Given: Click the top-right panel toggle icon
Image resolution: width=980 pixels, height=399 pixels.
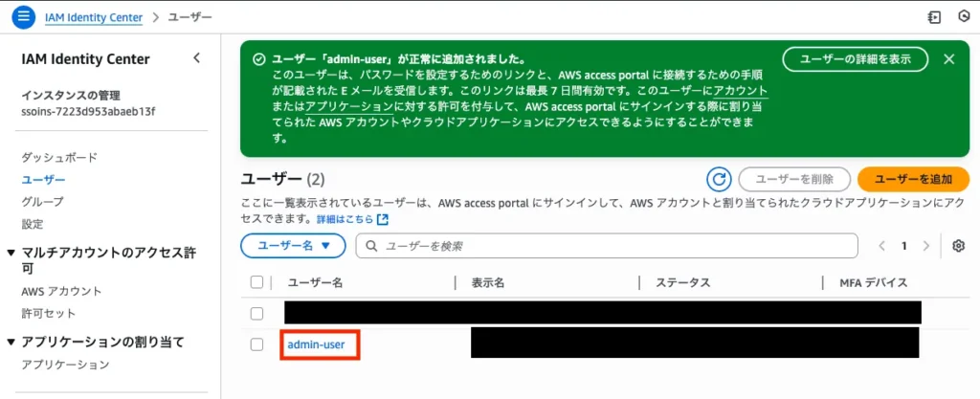Looking at the screenshot, I should point(935,17).
